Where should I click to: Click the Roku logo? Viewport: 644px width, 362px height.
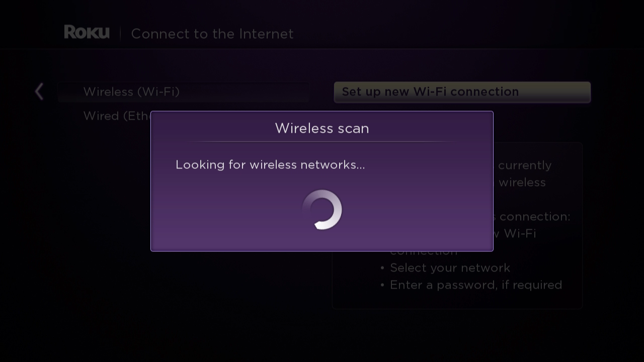point(87,33)
